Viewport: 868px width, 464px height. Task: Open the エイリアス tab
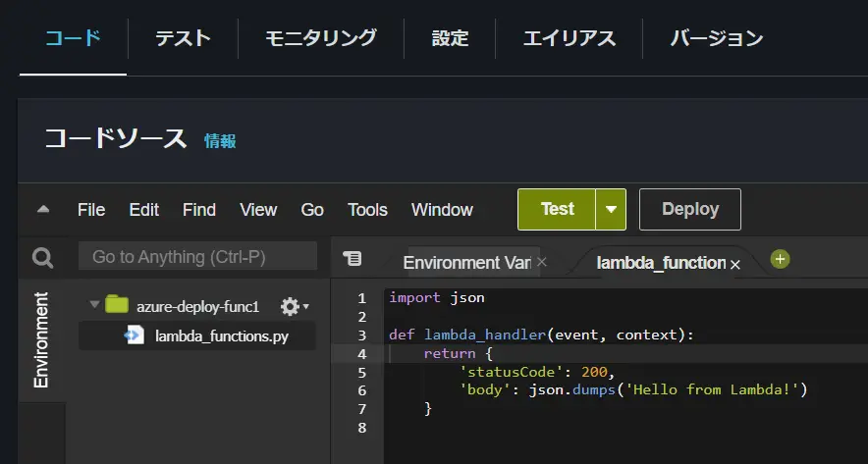click(x=569, y=38)
